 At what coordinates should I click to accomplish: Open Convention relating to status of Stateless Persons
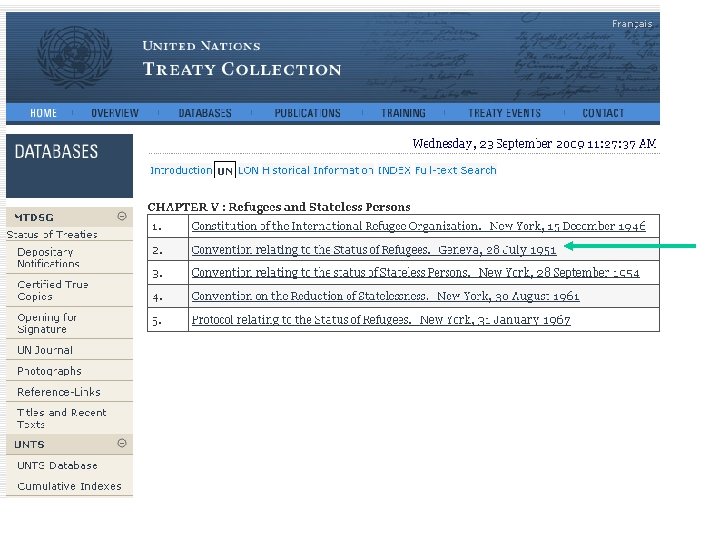pyautogui.click(x=415, y=273)
